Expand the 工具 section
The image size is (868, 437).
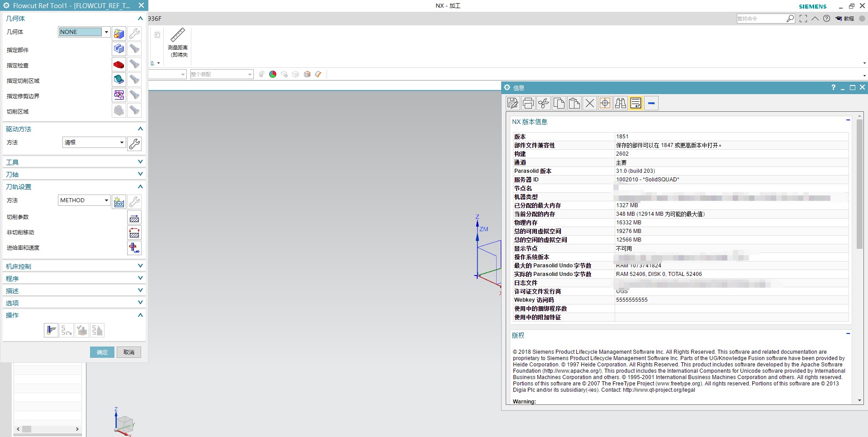point(140,162)
